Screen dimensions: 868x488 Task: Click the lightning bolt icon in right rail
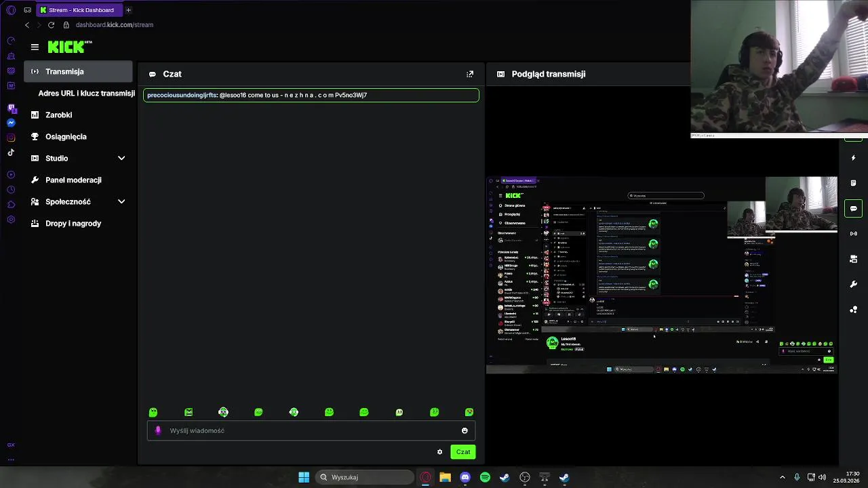click(853, 158)
